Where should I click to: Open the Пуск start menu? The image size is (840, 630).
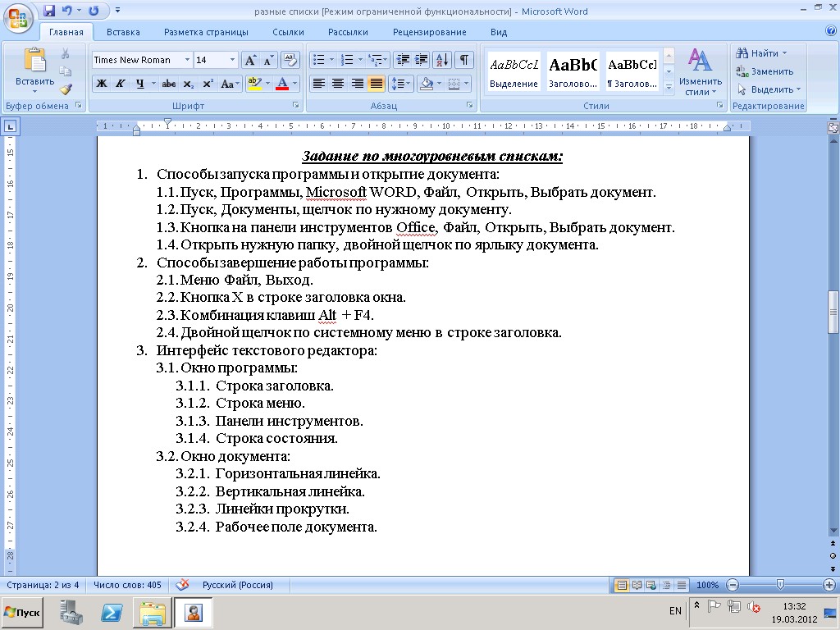click(23, 612)
